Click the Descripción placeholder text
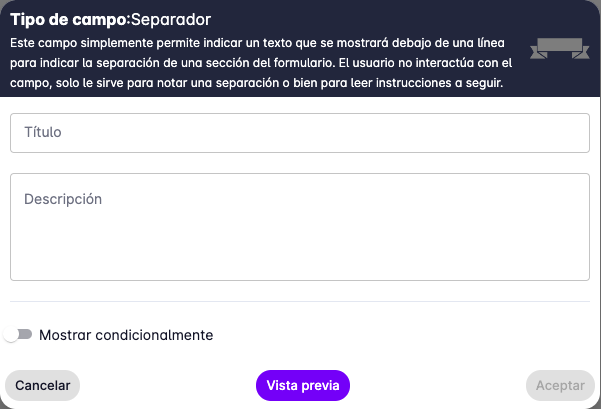Image resolution: width=601 pixels, height=409 pixels. [63, 199]
